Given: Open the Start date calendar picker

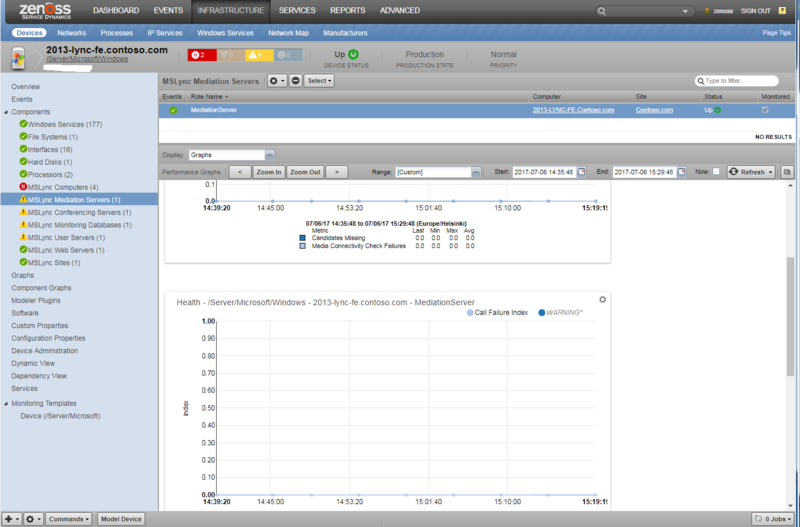Looking at the screenshot, I should (x=581, y=172).
